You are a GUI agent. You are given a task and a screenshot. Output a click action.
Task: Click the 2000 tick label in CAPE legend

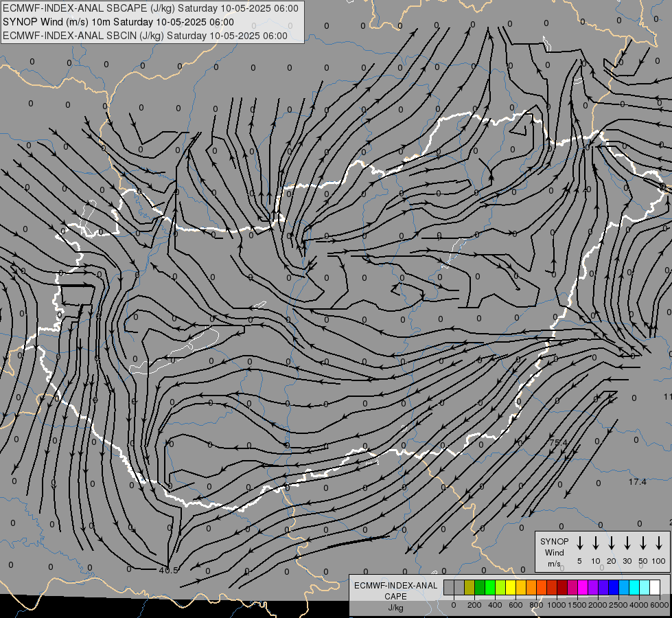598,605
